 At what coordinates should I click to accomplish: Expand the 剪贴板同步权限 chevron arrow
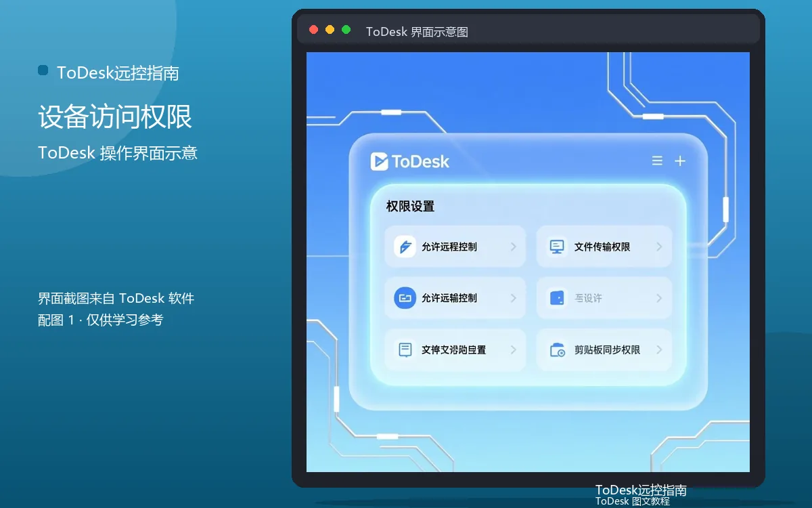coord(659,350)
